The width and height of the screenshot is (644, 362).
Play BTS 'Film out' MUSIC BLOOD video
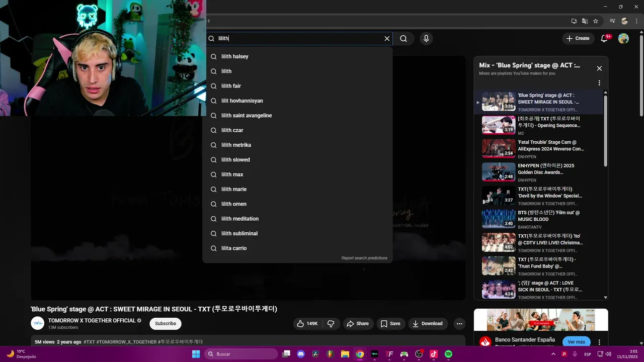(x=538, y=219)
